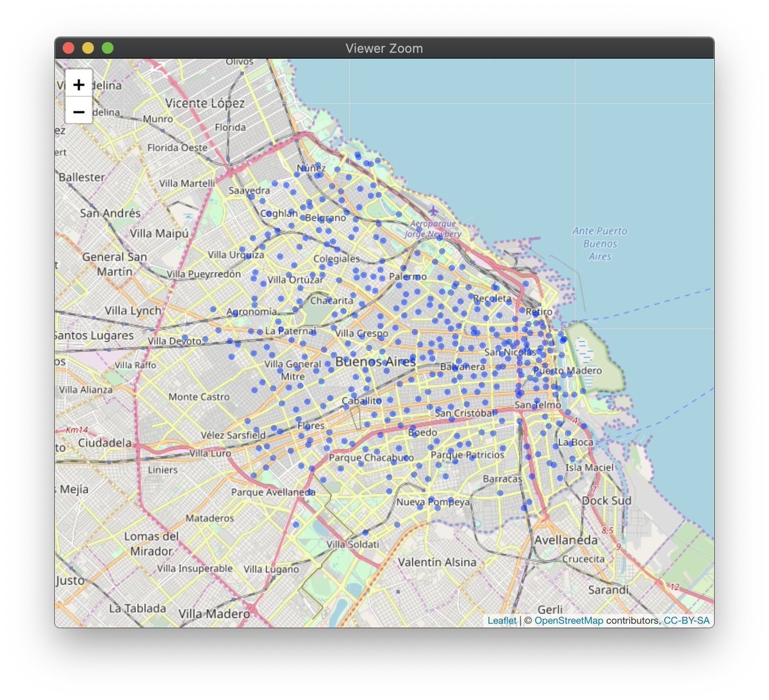Close the Viewer Zoom window
The height and width of the screenshot is (700, 769).
(x=69, y=48)
